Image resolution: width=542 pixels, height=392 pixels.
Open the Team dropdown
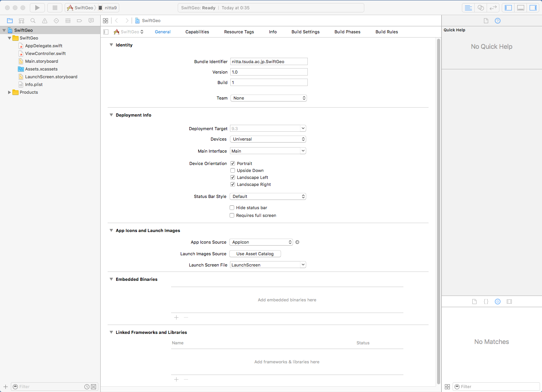[x=269, y=98]
